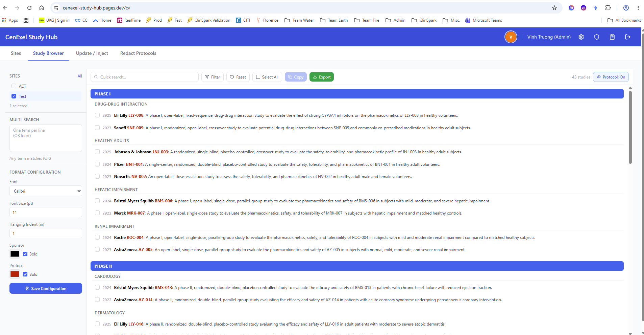Viewport: 644px width, 335px height.
Task: Click the study list vertical scrollbar
Action: pos(630,127)
